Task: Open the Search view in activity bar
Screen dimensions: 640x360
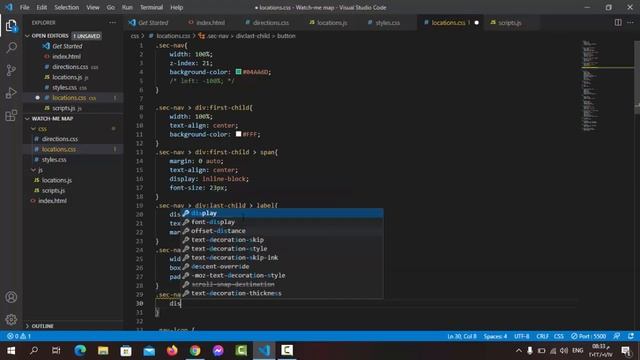Action: point(11,48)
